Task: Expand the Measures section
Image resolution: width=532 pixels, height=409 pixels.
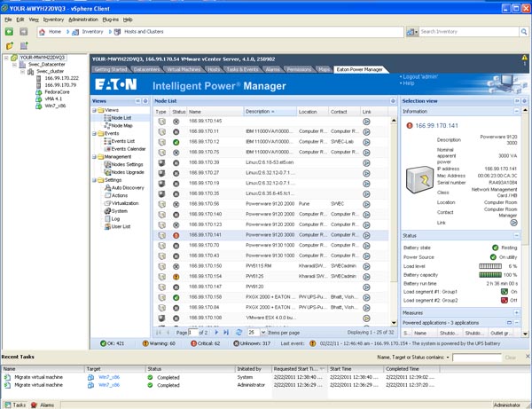Action: tap(516, 312)
